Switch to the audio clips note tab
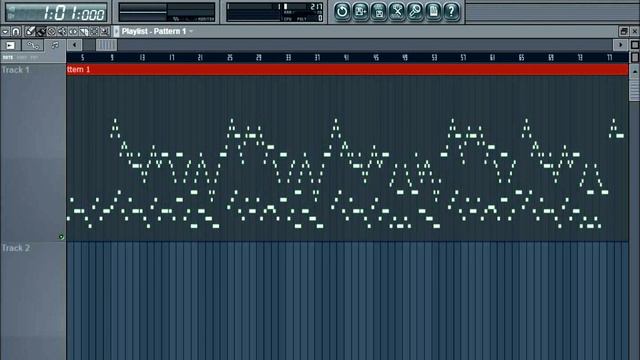 55,45
